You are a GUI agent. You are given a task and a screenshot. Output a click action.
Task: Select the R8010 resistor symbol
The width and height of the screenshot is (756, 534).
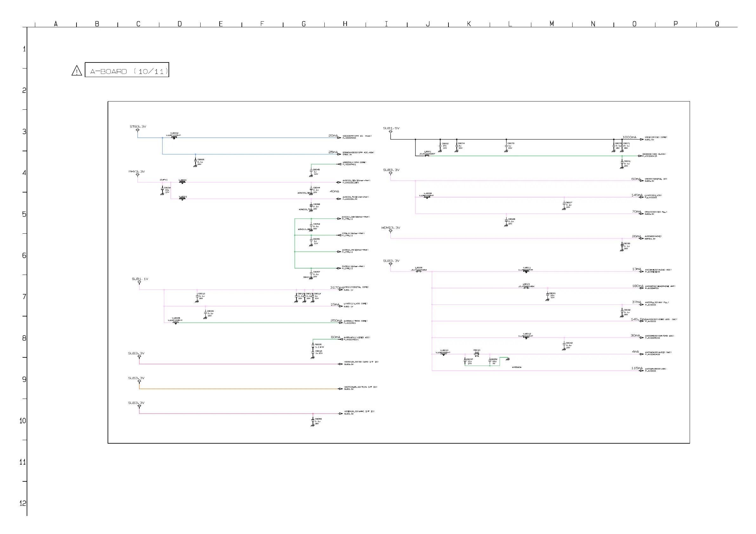[x=476, y=354]
